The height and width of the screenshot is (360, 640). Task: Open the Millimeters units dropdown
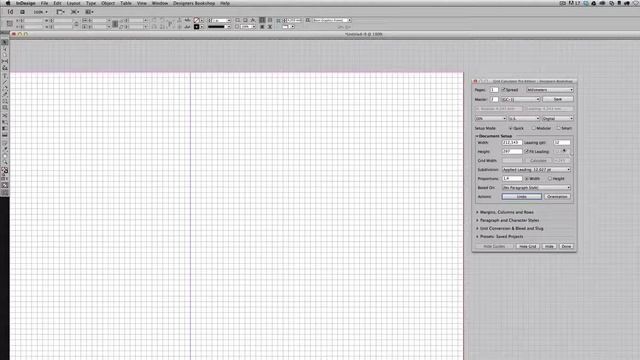(549, 90)
